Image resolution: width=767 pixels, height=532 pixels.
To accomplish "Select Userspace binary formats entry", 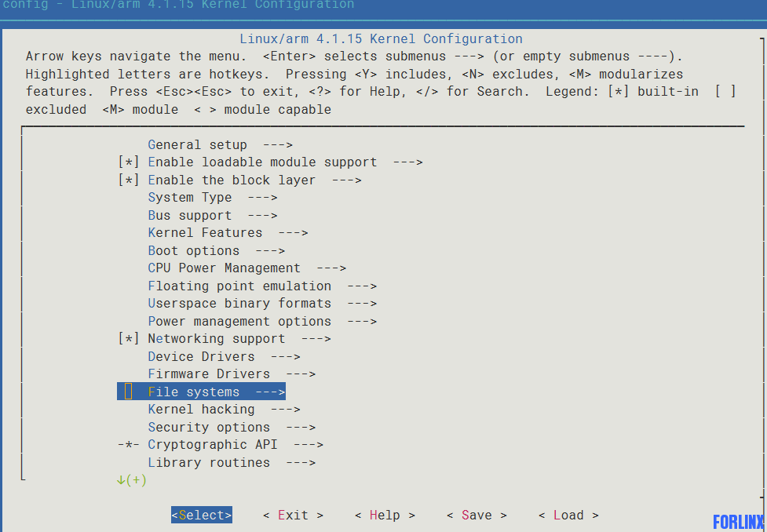I will 262,304.
